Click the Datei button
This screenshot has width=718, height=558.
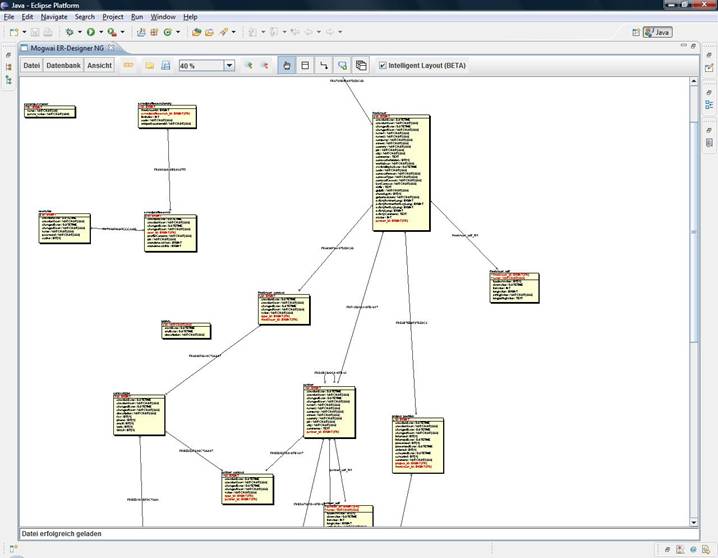click(32, 65)
